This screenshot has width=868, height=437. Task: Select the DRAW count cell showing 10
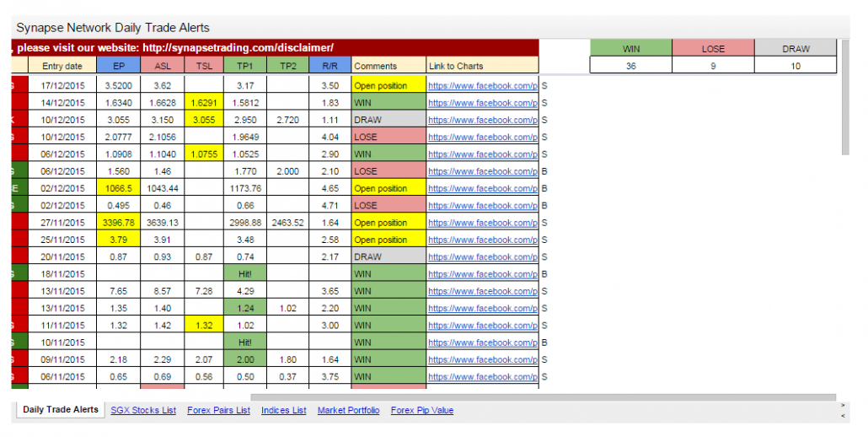[796, 66]
